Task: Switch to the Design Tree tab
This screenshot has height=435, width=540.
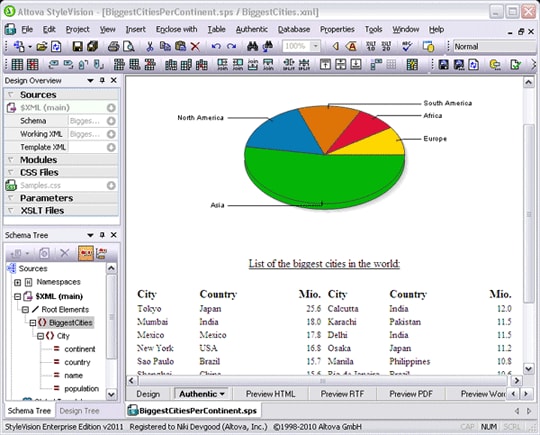Action: click(79, 411)
